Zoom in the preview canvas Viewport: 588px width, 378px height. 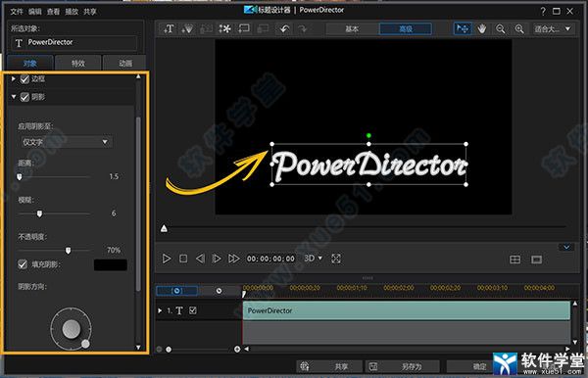(519, 28)
